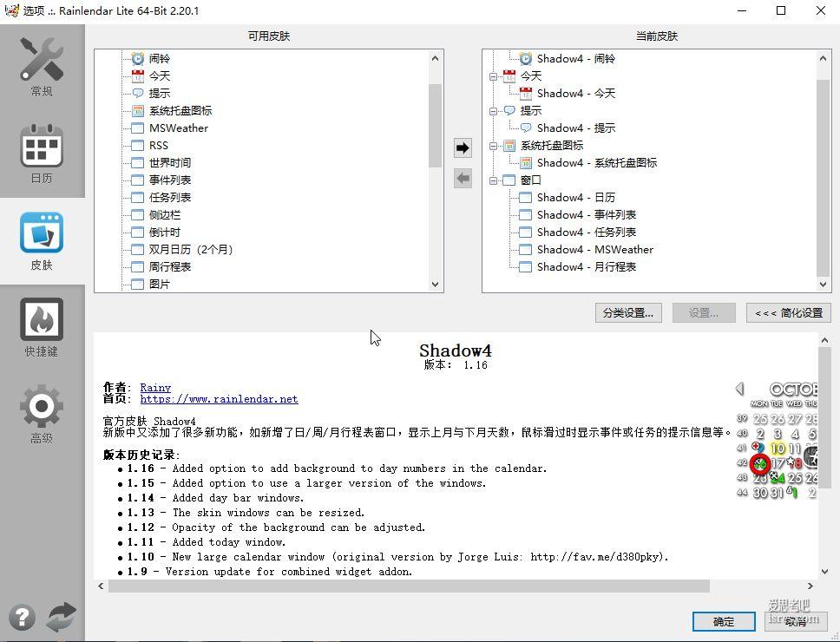
Task: Click the <<< 简化设置 button
Action: [x=789, y=312]
